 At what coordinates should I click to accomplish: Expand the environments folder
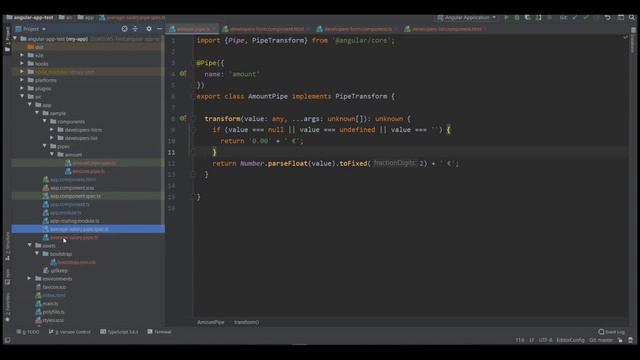click(30, 278)
